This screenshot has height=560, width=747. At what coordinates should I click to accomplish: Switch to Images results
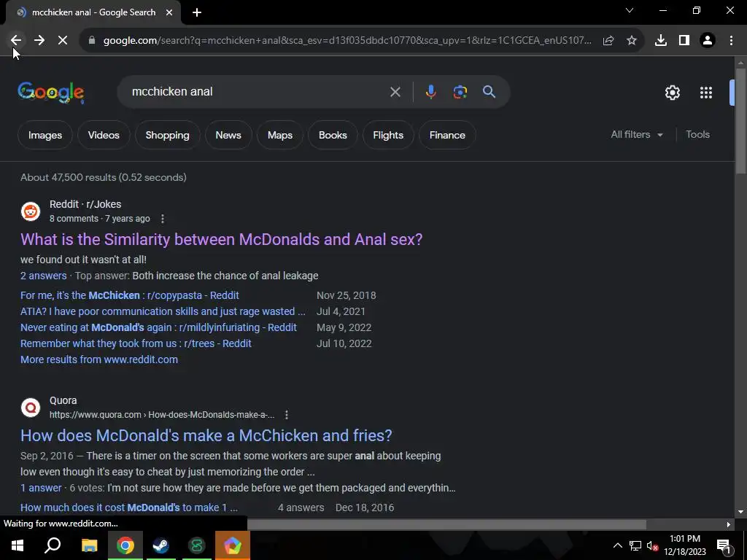pos(45,135)
